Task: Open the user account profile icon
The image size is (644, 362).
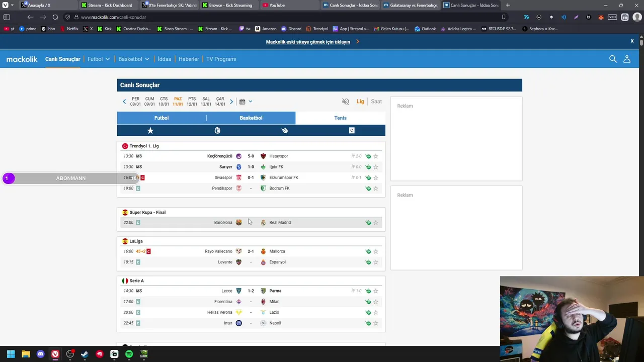Action: coord(627,59)
